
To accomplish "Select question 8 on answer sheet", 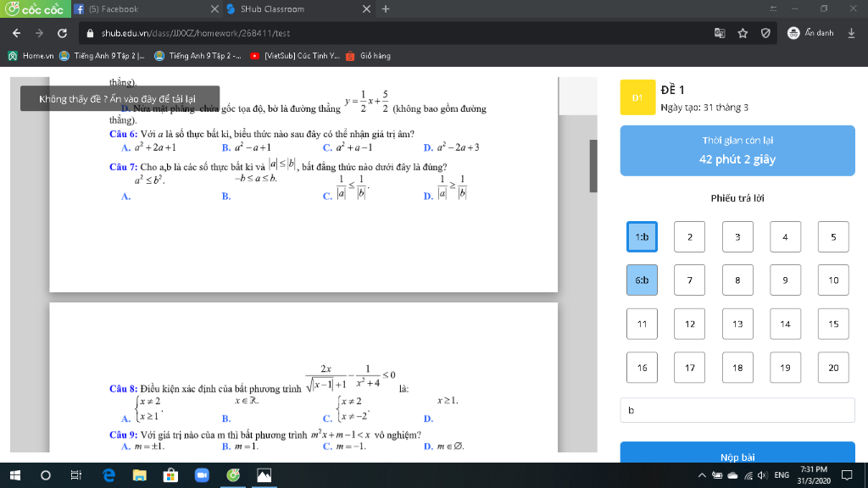I will pyautogui.click(x=737, y=280).
